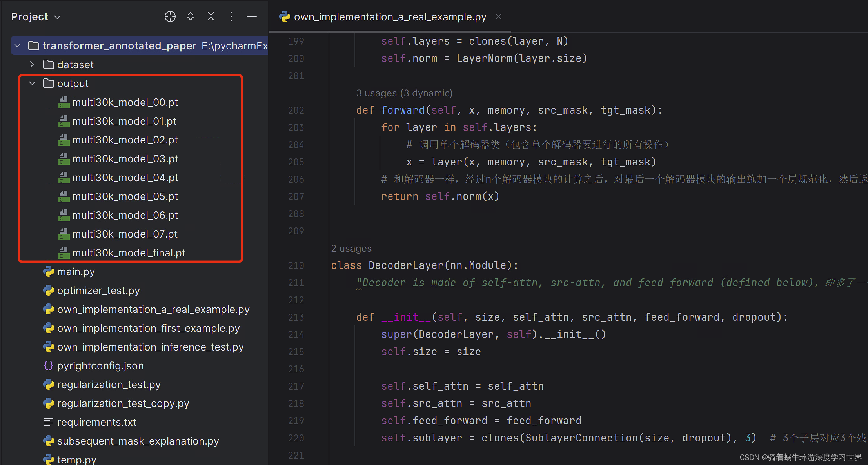Select regularization_test_copy.py file
The height and width of the screenshot is (465, 868).
[123, 403]
